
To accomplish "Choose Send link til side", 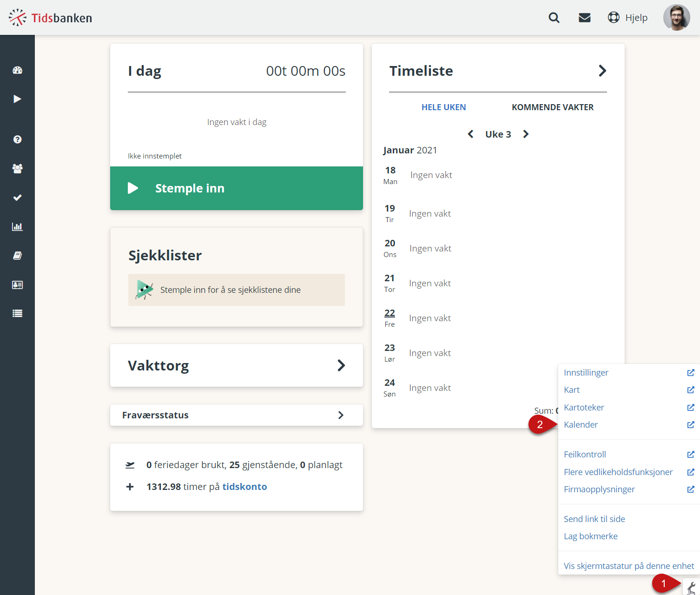I will pos(594,519).
